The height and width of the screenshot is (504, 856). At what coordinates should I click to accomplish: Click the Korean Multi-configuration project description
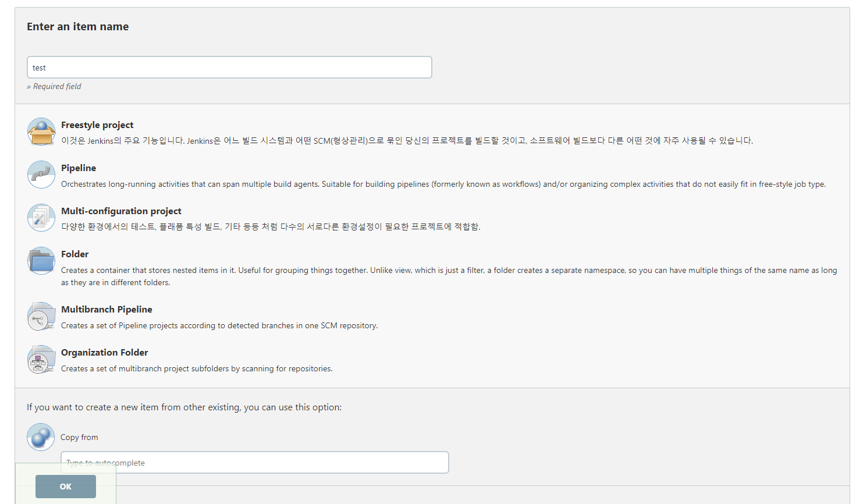(x=271, y=226)
